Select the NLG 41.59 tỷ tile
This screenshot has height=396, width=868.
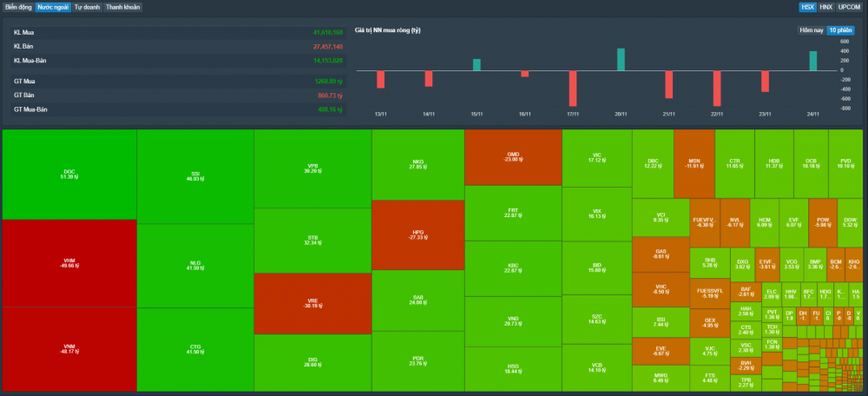coord(195,266)
